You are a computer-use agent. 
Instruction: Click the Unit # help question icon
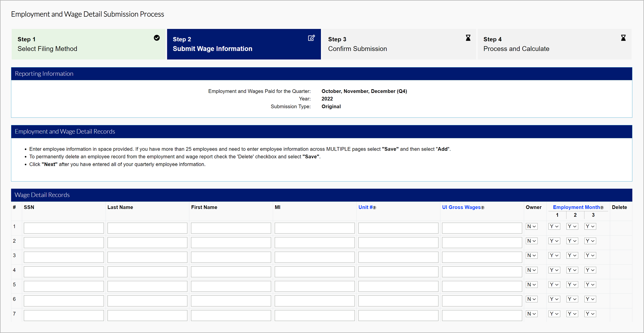(375, 208)
